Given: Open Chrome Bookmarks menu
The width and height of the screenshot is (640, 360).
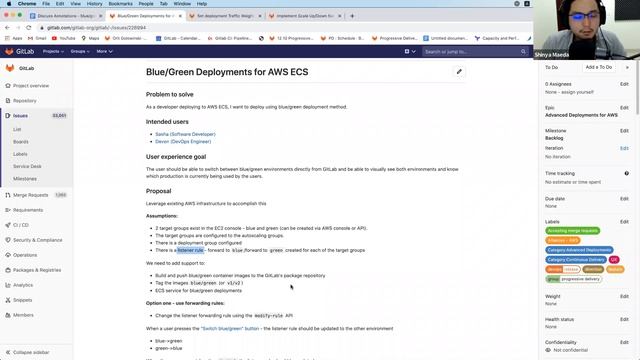Looking at the screenshot, I should (120, 4).
